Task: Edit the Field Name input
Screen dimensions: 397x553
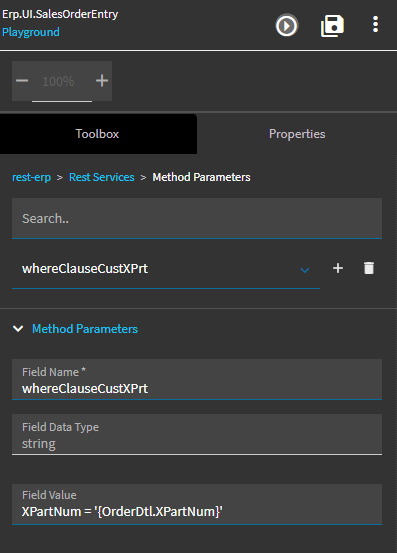Action: pyautogui.click(x=197, y=379)
